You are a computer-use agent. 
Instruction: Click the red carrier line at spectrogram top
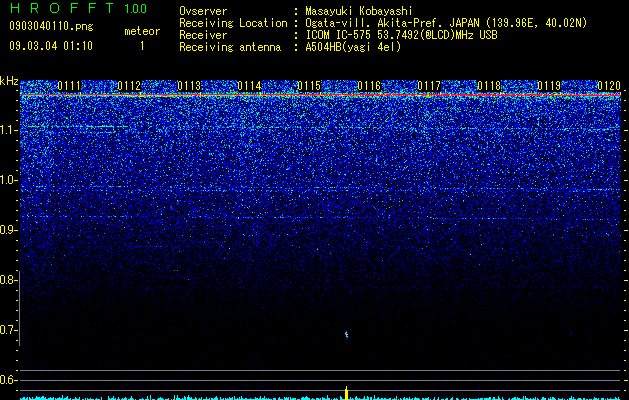tap(321, 95)
